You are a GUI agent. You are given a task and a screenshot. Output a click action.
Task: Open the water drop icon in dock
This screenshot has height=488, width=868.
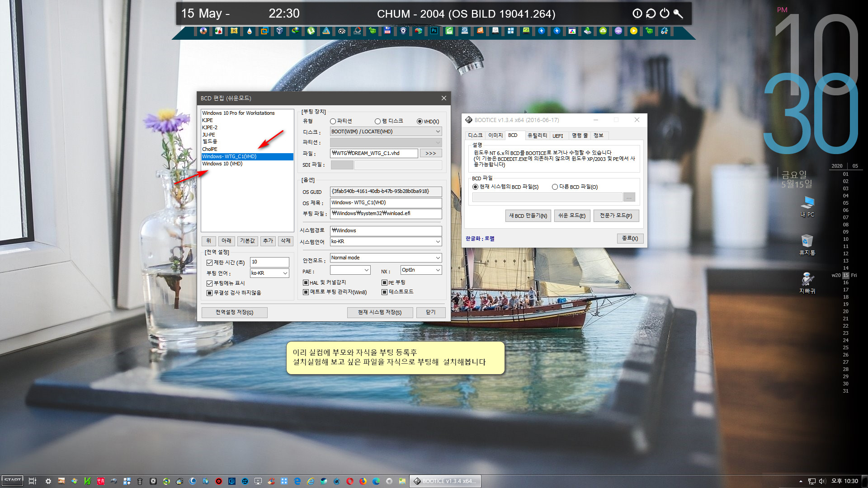[x=249, y=31]
